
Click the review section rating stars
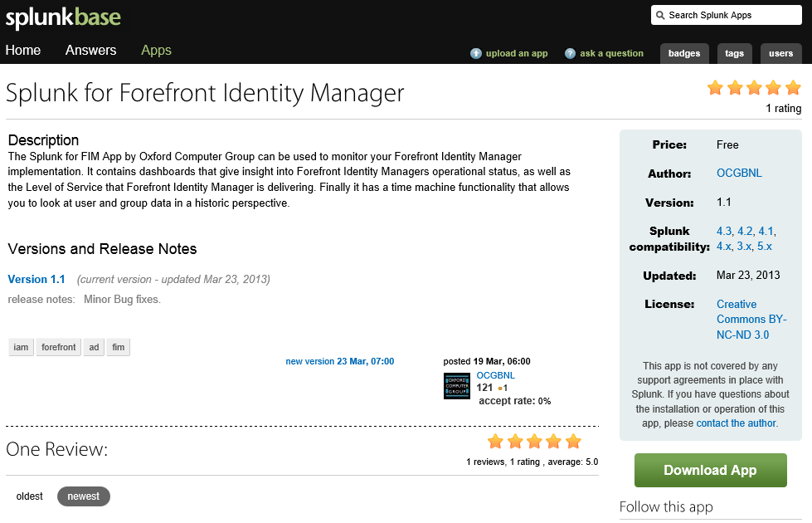[x=534, y=442]
